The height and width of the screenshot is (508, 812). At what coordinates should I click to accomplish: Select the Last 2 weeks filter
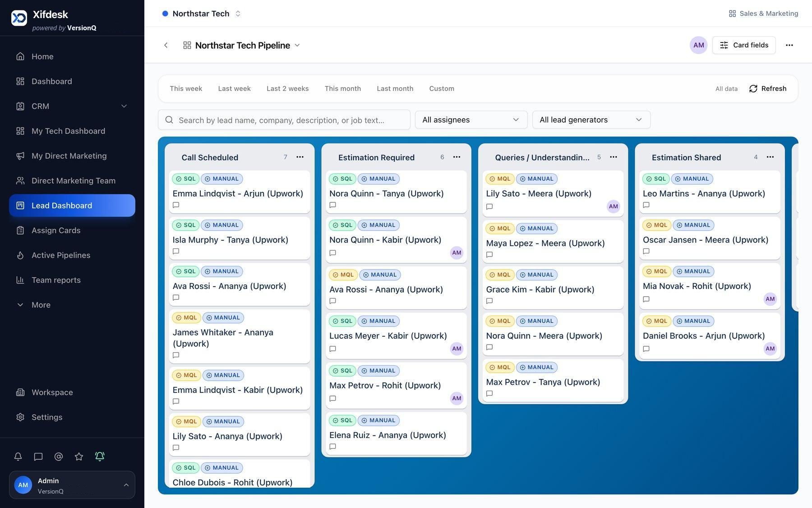click(287, 89)
